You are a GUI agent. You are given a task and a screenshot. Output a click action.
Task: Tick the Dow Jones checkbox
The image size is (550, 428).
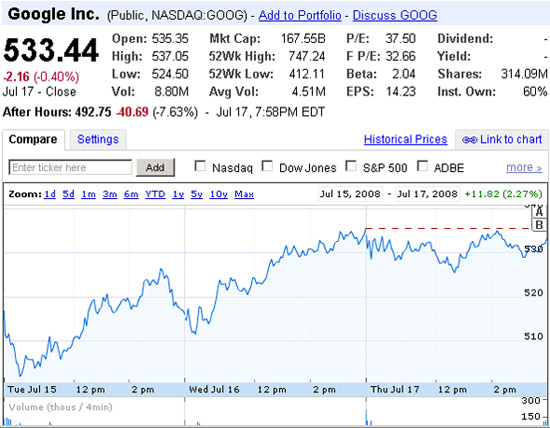[267, 166]
